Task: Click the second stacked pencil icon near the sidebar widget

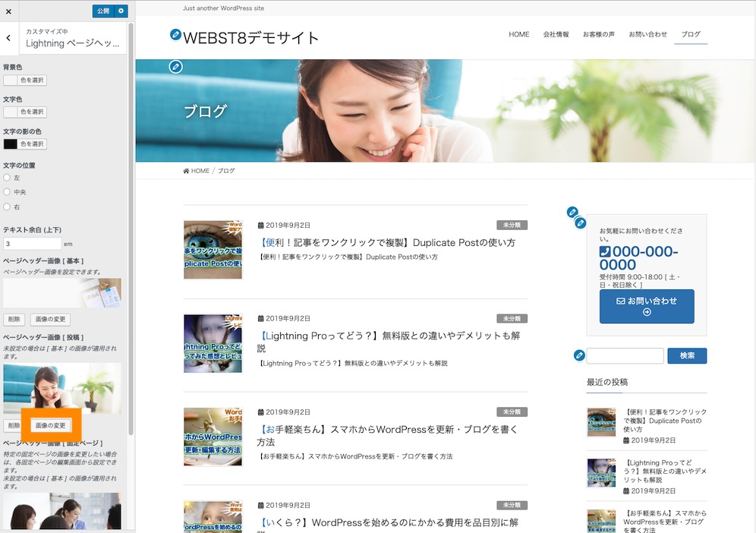Action: point(581,222)
